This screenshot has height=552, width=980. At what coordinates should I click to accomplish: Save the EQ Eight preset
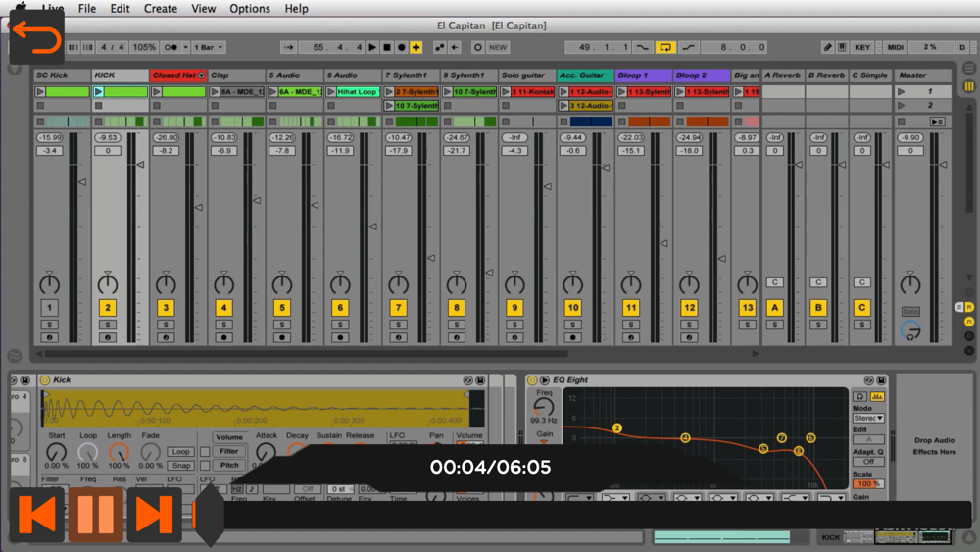pos(881,380)
